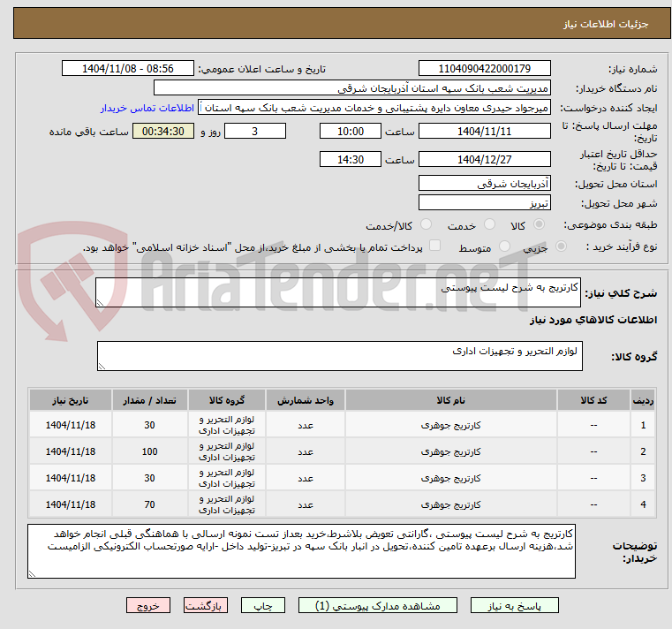Select the کالا/خدمت radio button

click(x=426, y=224)
